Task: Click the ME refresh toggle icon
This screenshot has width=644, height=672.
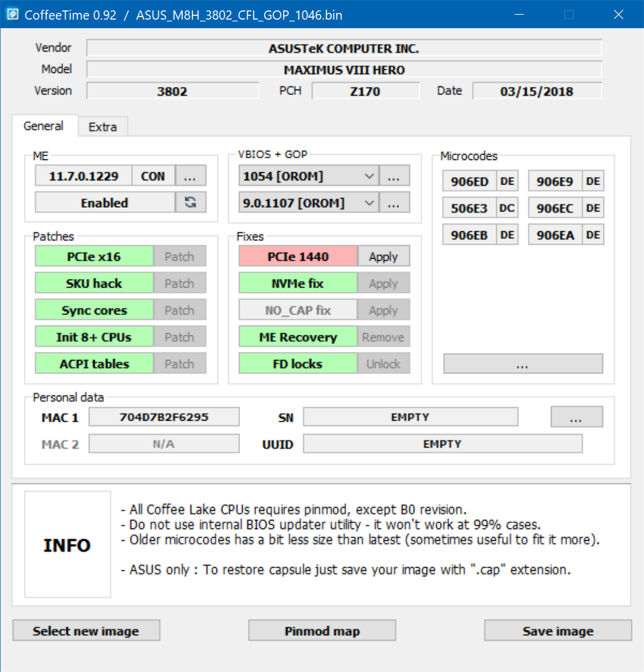Action: pyautogui.click(x=191, y=202)
